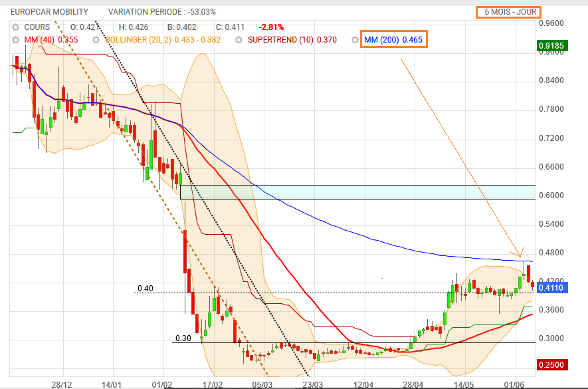Screen dimensions: 588x389
Task: Click the -2.81% daily change value
Action: (x=271, y=27)
